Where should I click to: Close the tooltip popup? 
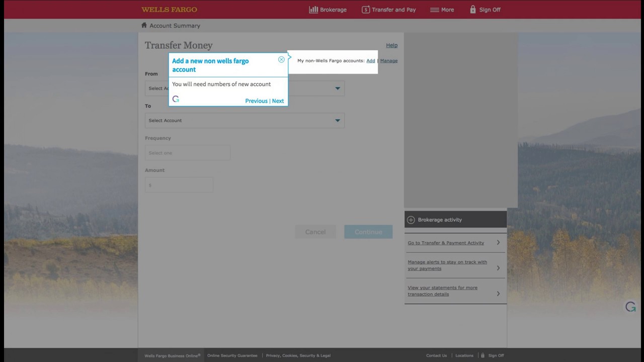coord(281,60)
